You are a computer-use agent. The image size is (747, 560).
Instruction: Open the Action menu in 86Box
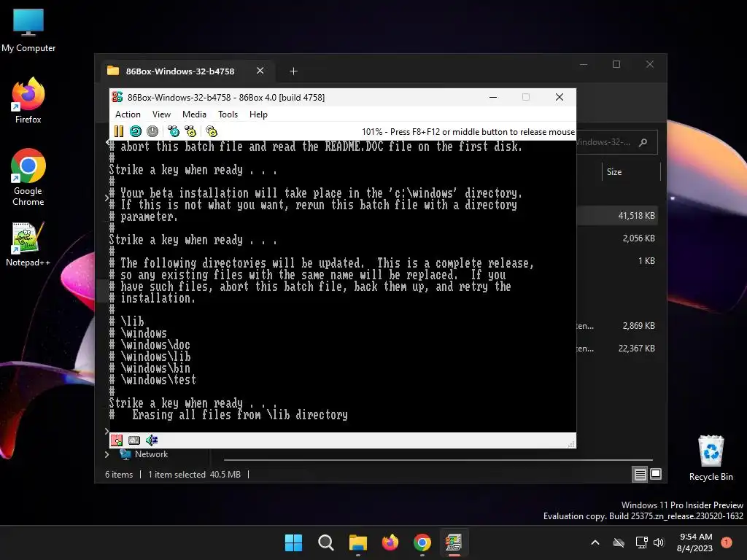pos(128,114)
